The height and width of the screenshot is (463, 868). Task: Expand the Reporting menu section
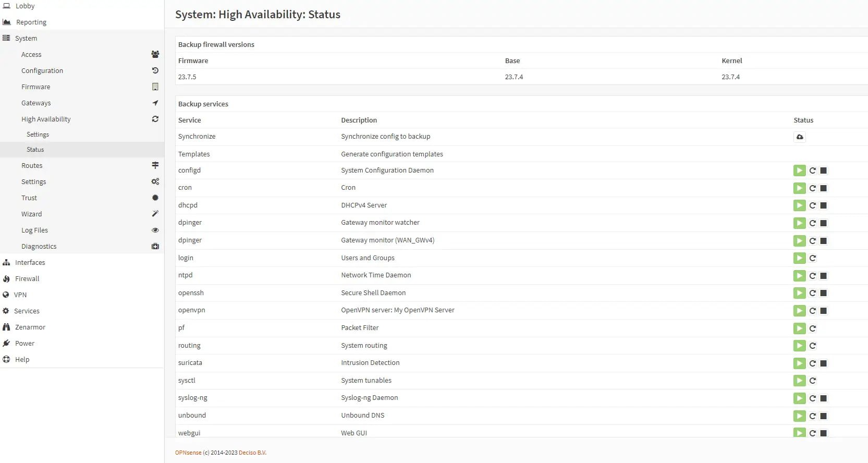click(82, 22)
